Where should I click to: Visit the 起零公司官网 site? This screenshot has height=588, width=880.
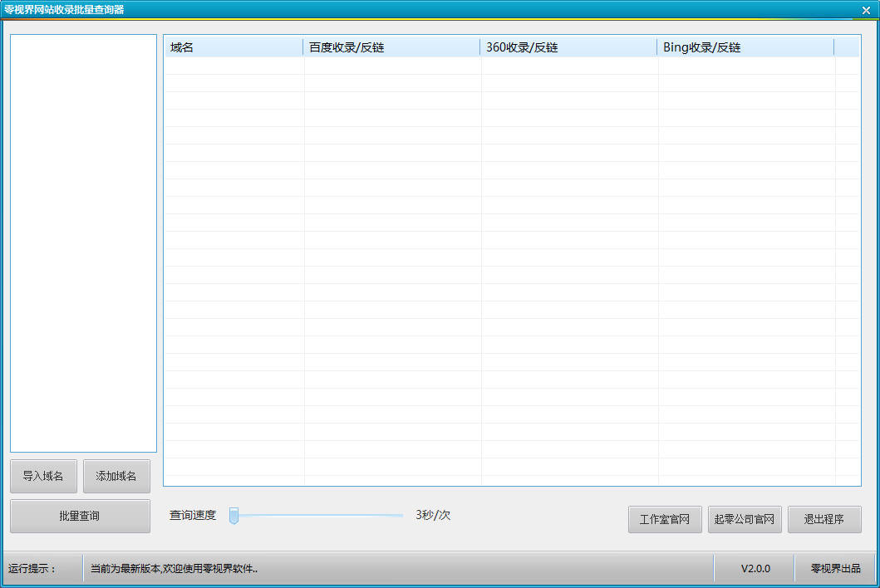745,519
